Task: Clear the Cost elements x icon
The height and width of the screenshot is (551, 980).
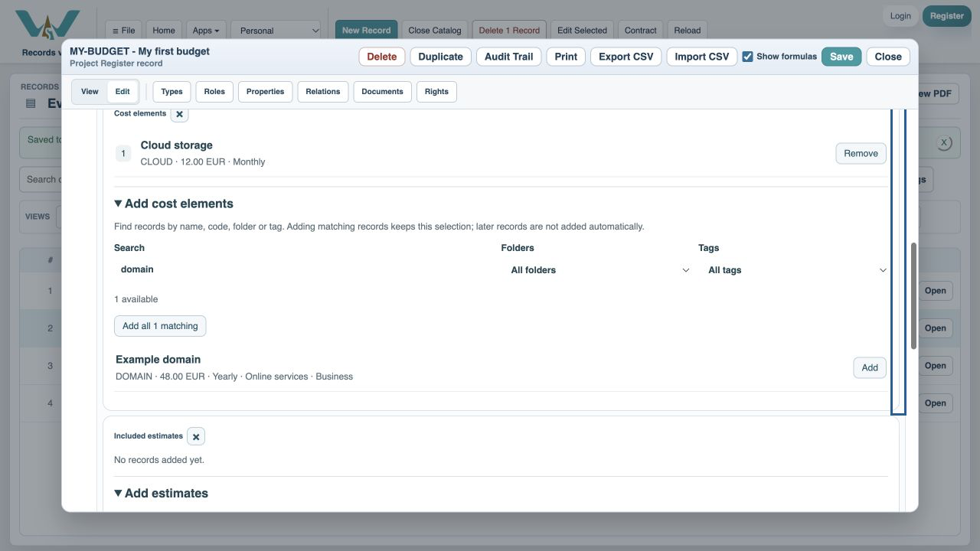Action: click(179, 114)
